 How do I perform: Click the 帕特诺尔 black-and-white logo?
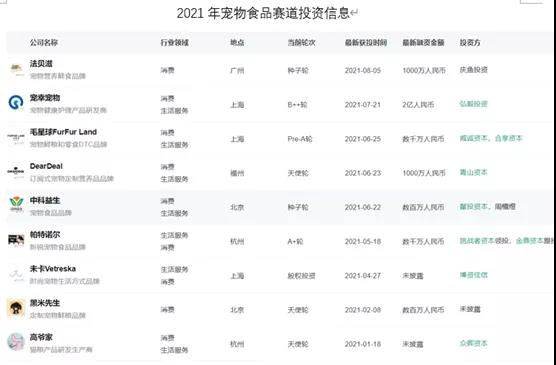[x=16, y=240]
